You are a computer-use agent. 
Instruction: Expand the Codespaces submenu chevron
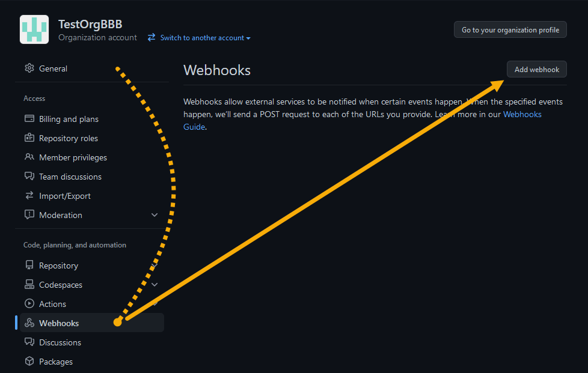point(155,285)
